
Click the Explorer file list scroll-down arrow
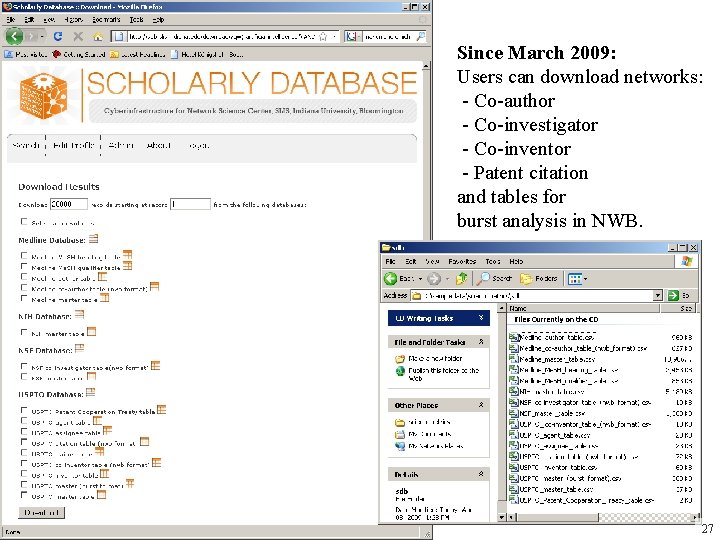coord(501,517)
